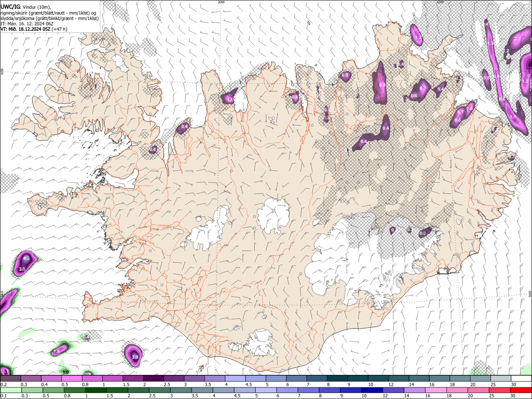This screenshot has height=399, width=532.
Task: Click the '(+47 h)' forecast offset text
Action: tap(60, 29)
